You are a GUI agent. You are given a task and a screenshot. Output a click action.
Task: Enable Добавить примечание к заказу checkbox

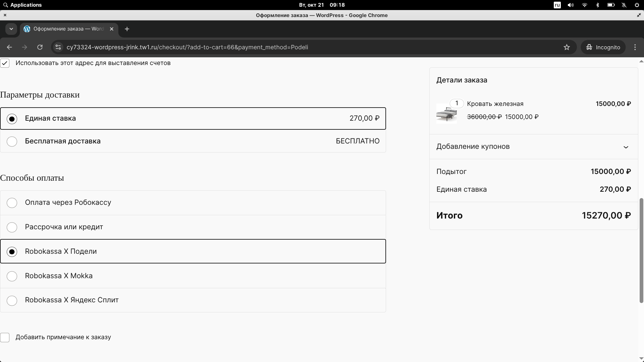5,337
